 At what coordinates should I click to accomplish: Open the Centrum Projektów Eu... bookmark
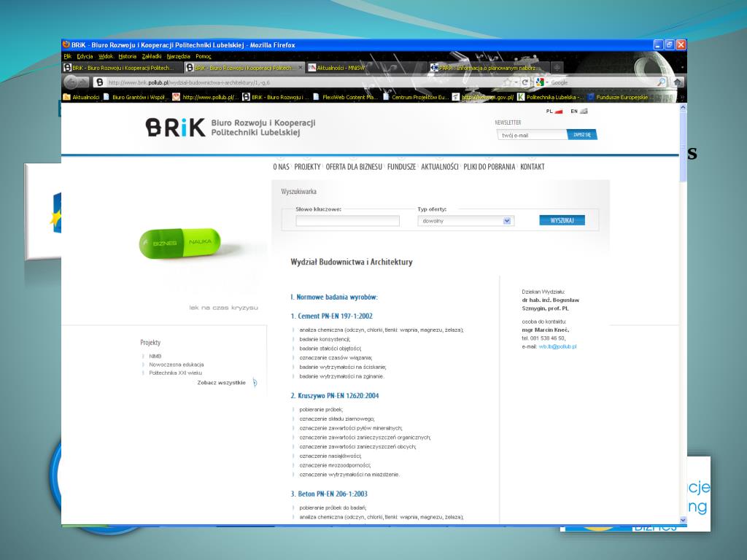tap(415, 97)
